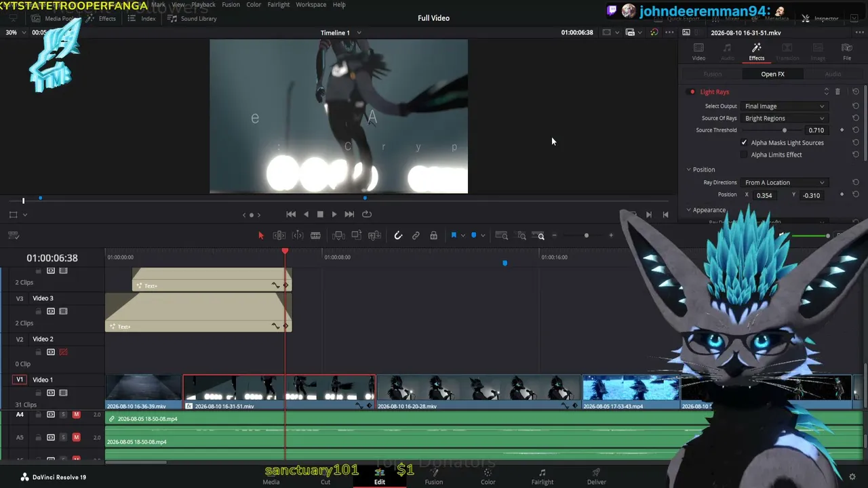Add a marker with the blue marker icon
This screenshot has width=868, height=488.
click(473, 235)
